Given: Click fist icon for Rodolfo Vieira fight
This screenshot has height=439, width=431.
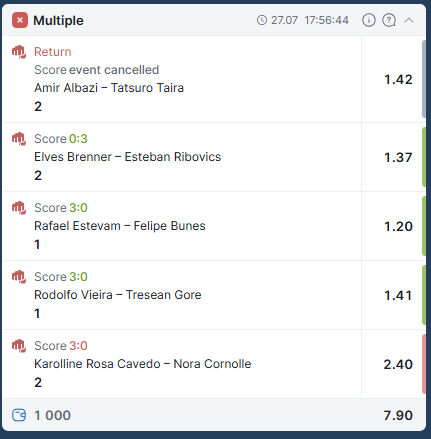Looking at the screenshot, I should tap(19, 277).
